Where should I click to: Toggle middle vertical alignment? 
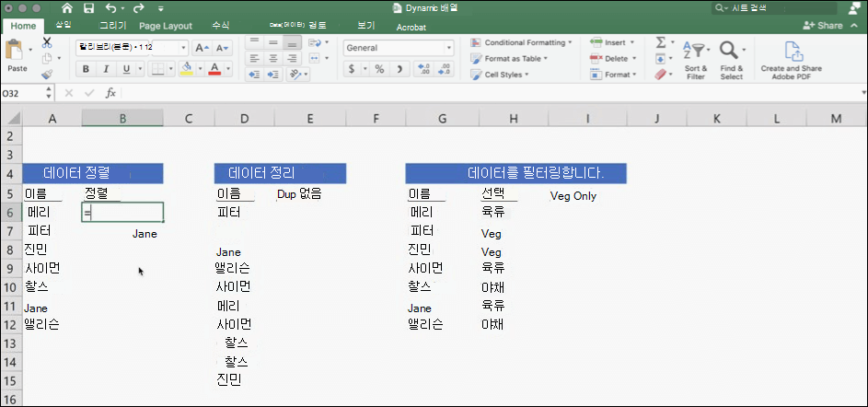pos(272,42)
